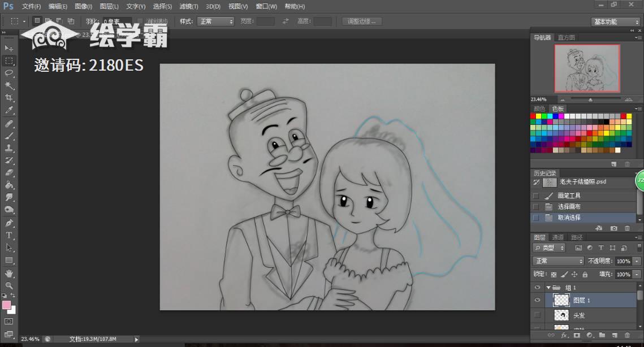Open the 滤镜(T) menu
This screenshot has height=347, width=644.
coord(189,7)
